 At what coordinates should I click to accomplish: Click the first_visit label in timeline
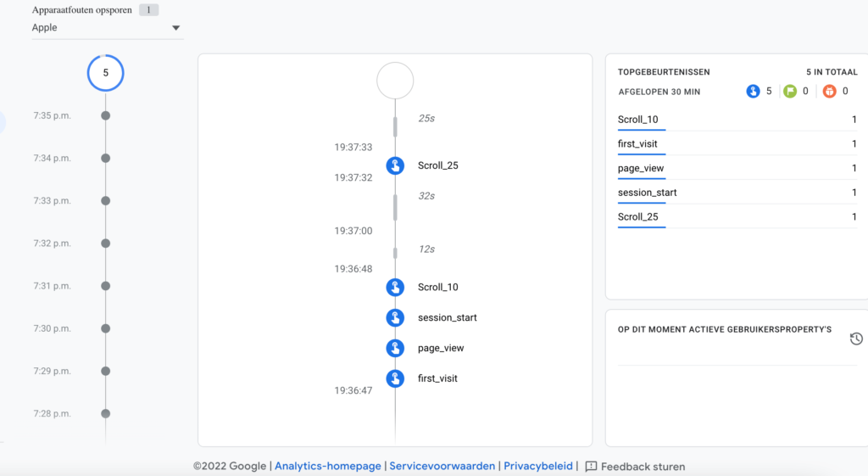tap(437, 378)
